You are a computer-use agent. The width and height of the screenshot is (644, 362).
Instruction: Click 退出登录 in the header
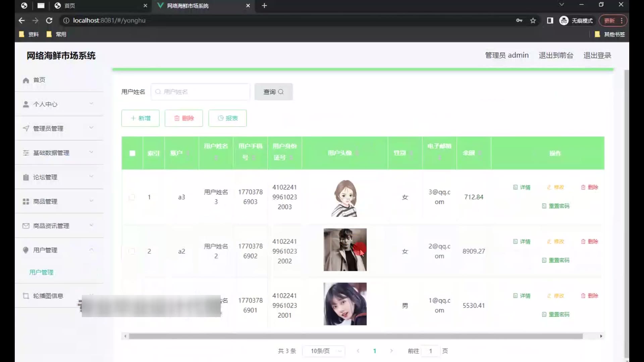coord(597,55)
